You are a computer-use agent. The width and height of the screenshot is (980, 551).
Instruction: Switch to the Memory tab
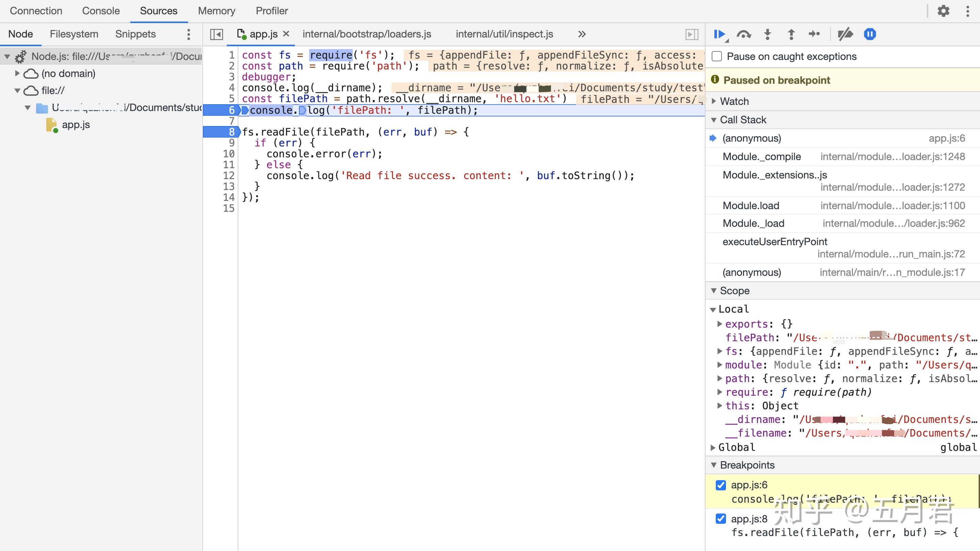pyautogui.click(x=216, y=11)
